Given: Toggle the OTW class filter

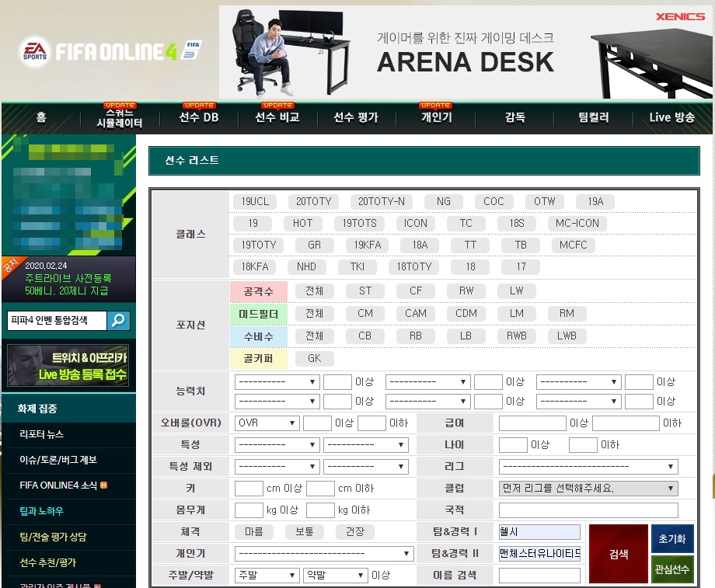Looking at the screenshot, I should click(545, 201).
